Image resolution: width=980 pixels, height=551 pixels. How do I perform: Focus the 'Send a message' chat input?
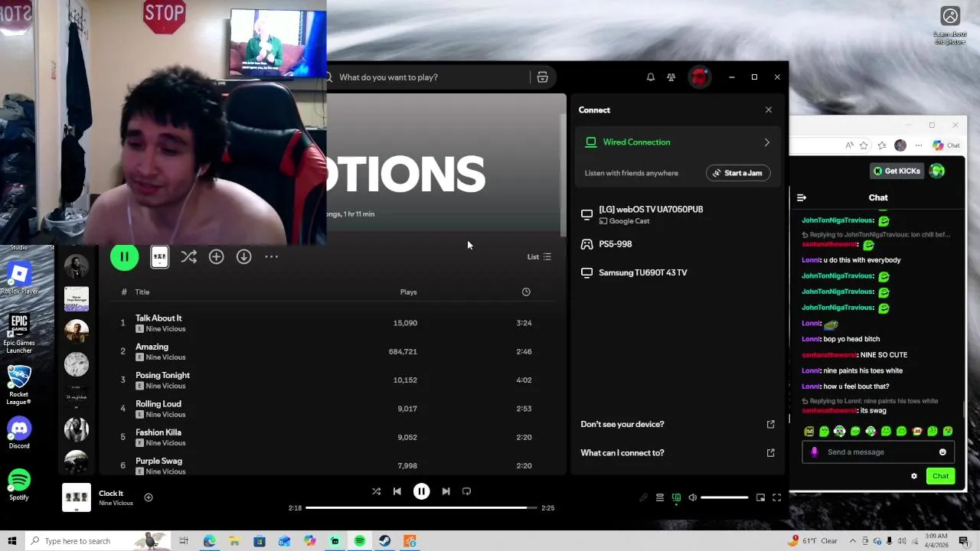pyautogui.click(x=877, y=452)
